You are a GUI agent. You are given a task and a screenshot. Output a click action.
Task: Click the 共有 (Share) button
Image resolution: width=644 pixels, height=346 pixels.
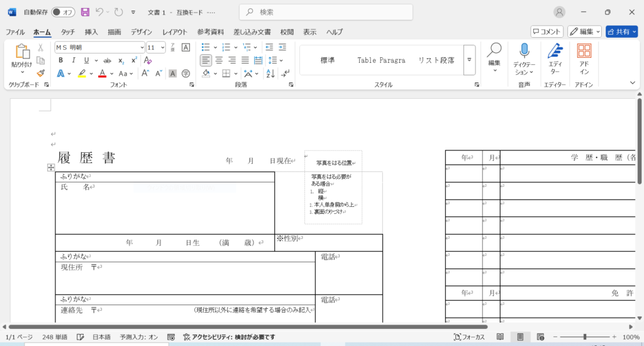(621, 31)
